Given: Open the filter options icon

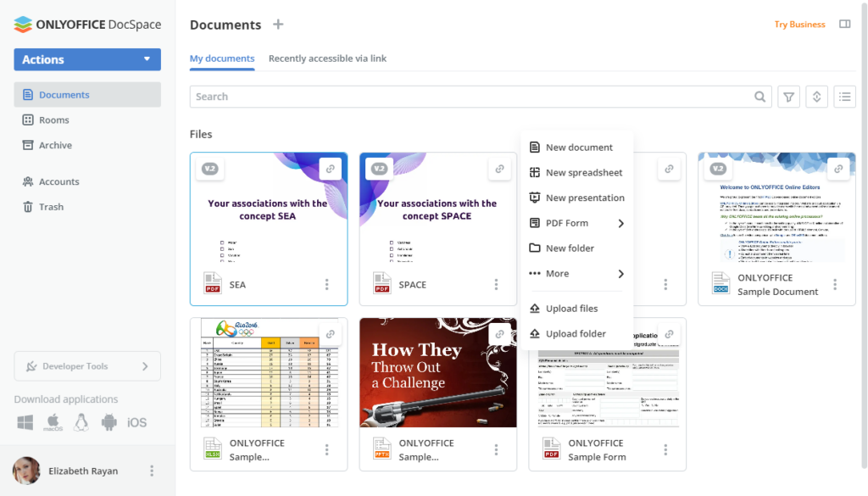Looking at the screenshot, I should click(788, 96).
